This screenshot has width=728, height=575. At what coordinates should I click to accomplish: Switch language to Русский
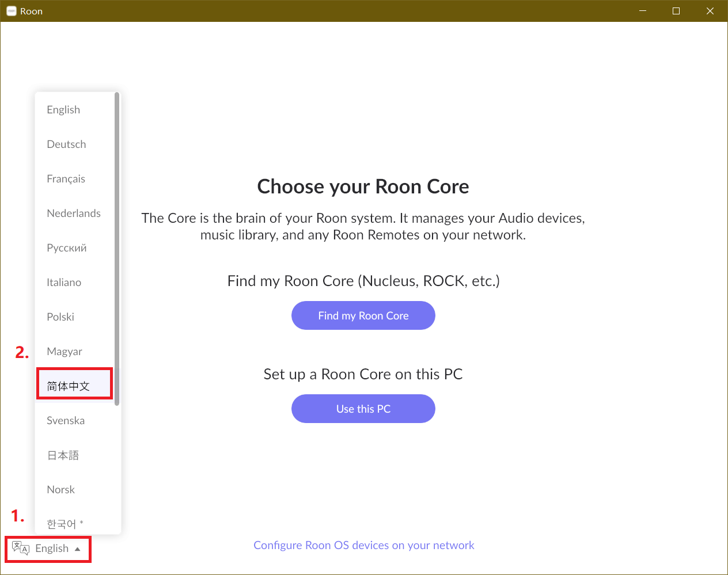click(x=67, y=248)
